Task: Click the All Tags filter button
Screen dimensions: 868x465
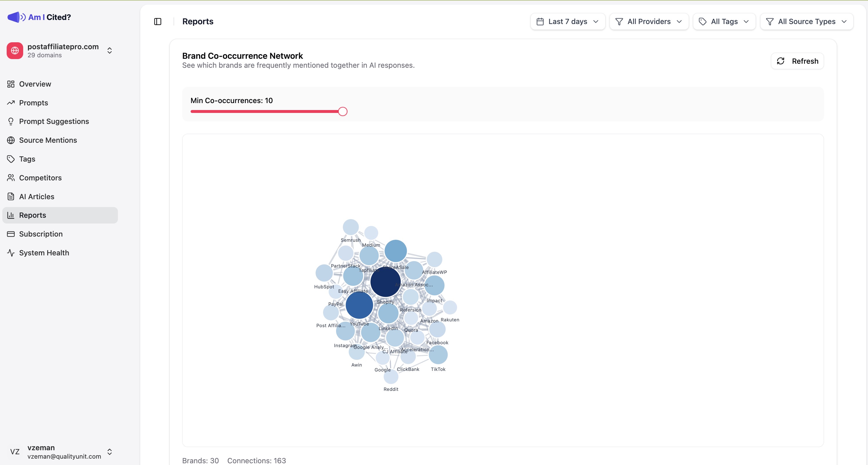Action: pos(724,21)
